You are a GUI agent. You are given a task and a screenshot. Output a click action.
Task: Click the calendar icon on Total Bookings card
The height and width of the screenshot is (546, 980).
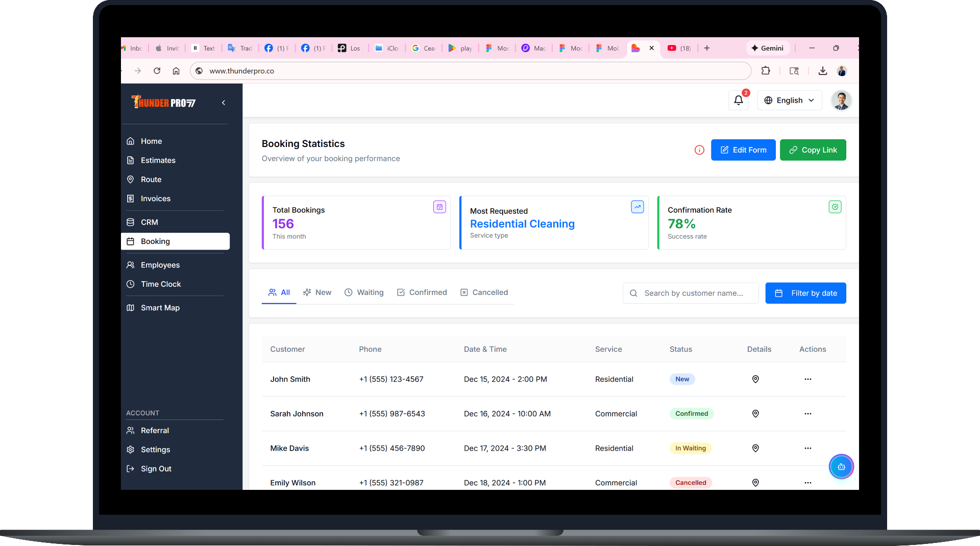point(439,207)
